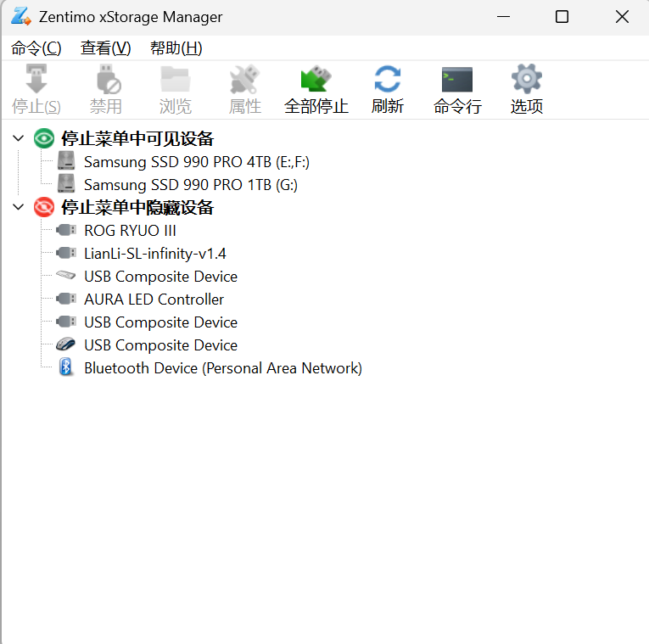Open the 帮助(H) menu

point(176,48)
